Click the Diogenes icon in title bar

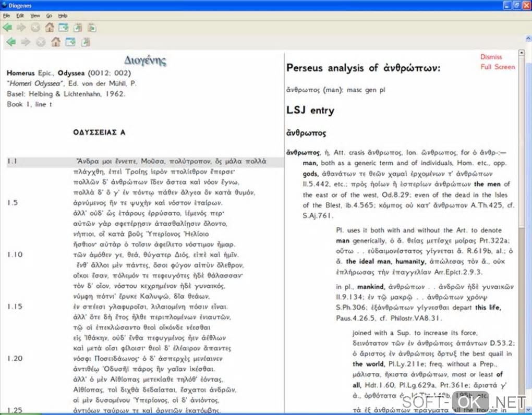(x=4, y=5)
